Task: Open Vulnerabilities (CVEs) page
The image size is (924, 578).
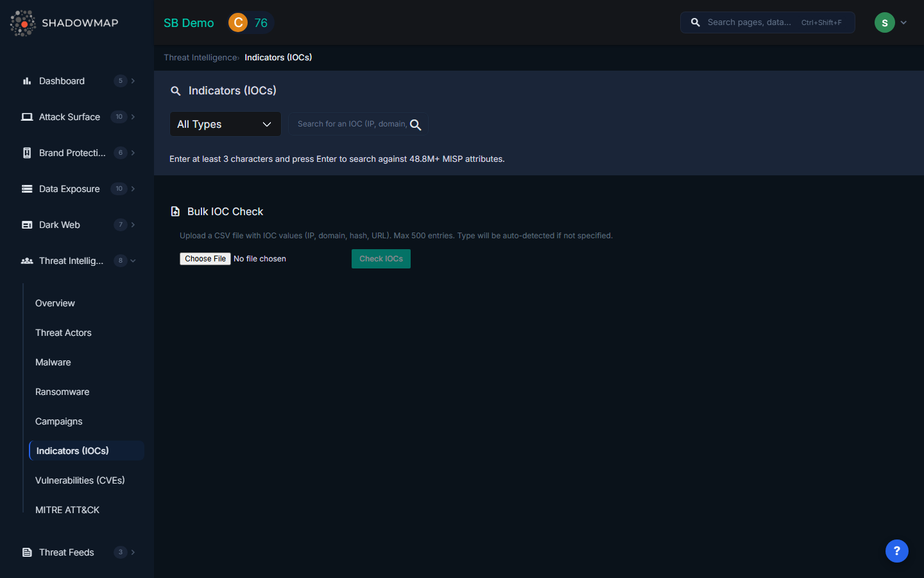Action: point(80,480)
